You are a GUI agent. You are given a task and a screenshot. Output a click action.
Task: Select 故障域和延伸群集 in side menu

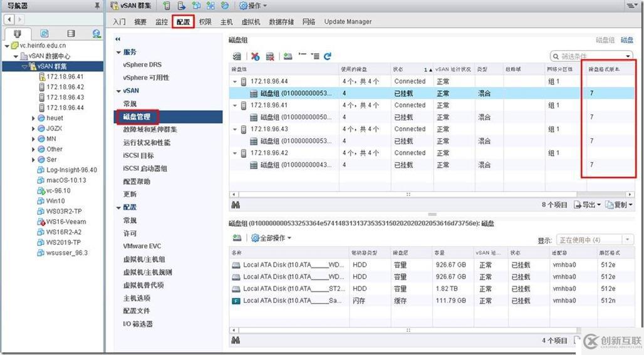click(x=150, y=129)
